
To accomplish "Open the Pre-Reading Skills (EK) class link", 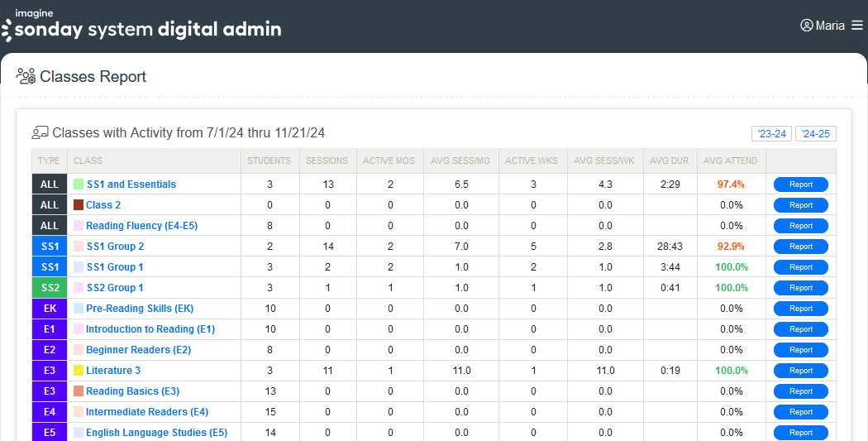I will [139, 309].
